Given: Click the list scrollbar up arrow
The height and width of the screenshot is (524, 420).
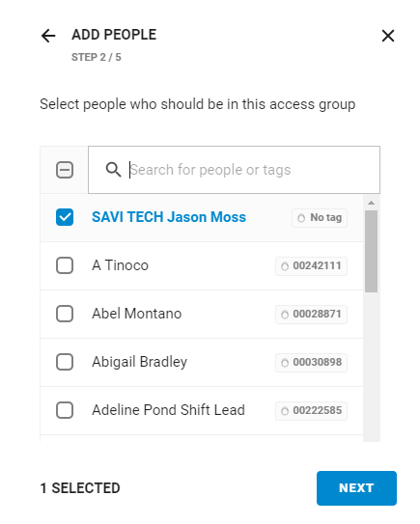Looking at the screenshot, I should click(x=371, y=203).
